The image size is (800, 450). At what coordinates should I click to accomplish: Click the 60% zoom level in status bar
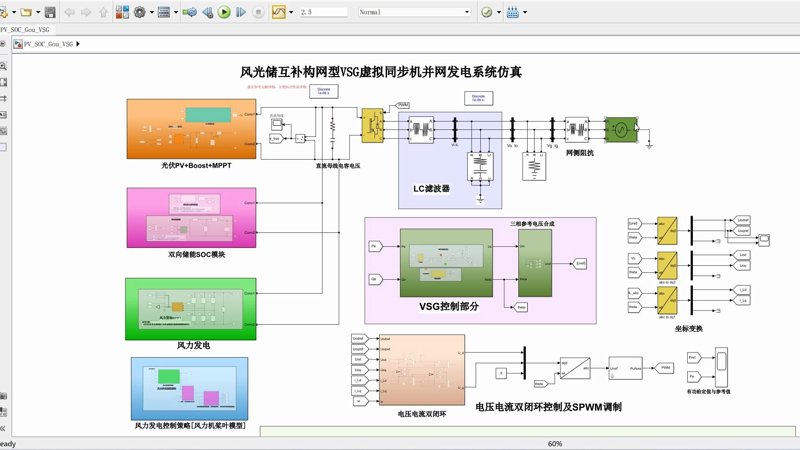555,444
